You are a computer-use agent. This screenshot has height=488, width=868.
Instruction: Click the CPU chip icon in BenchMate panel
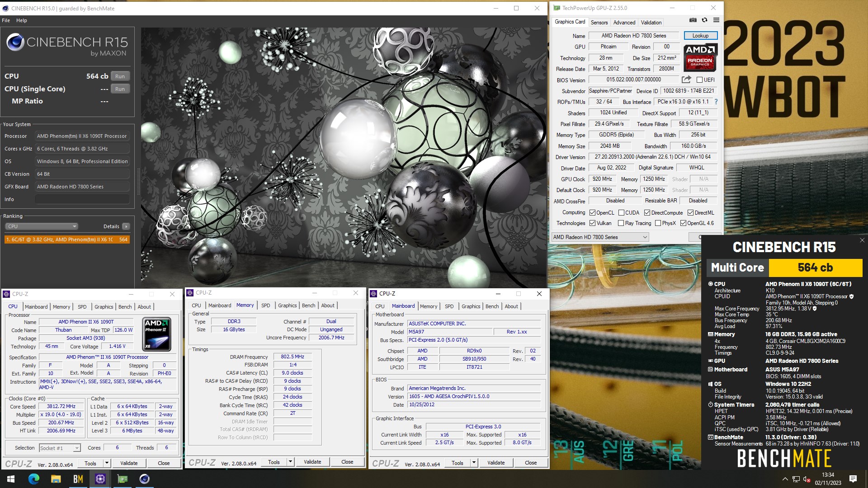point(710,284)
